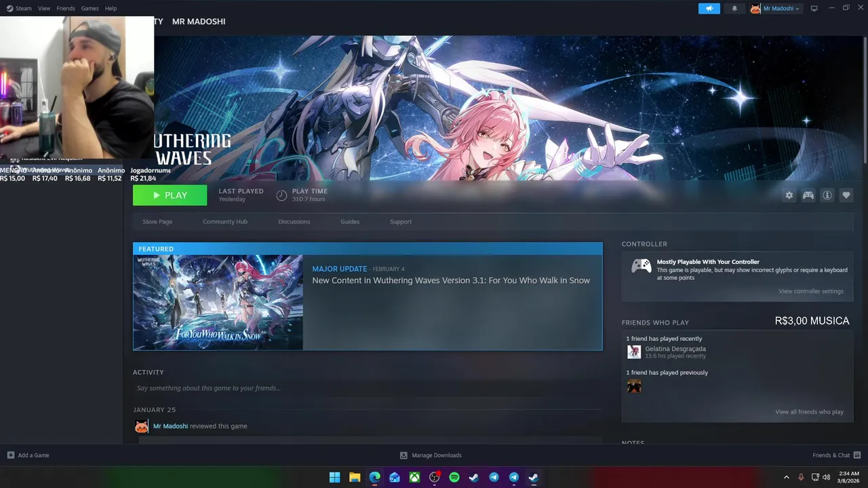This screenshot has width=868, height=488.
Task: Open View all friends who play
Action: click(810, 412)
